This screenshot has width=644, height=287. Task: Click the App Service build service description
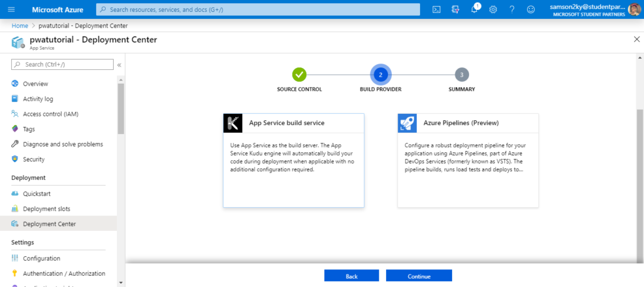292,157
